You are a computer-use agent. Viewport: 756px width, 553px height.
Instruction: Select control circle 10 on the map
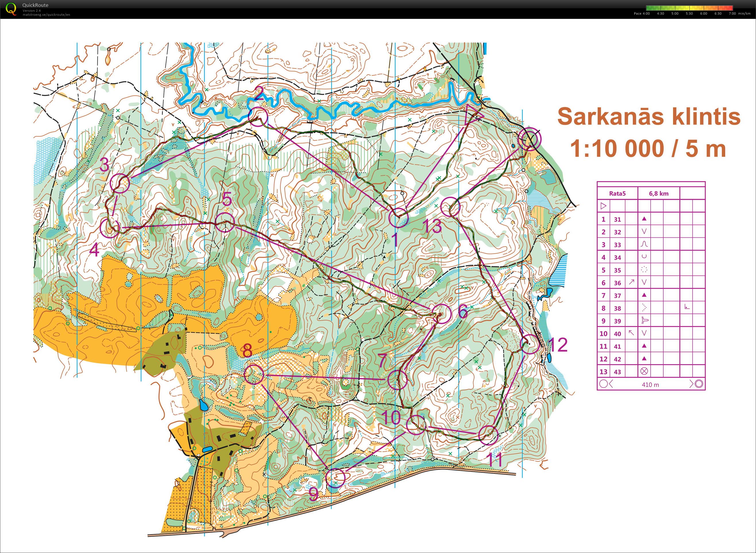[416, 425]
